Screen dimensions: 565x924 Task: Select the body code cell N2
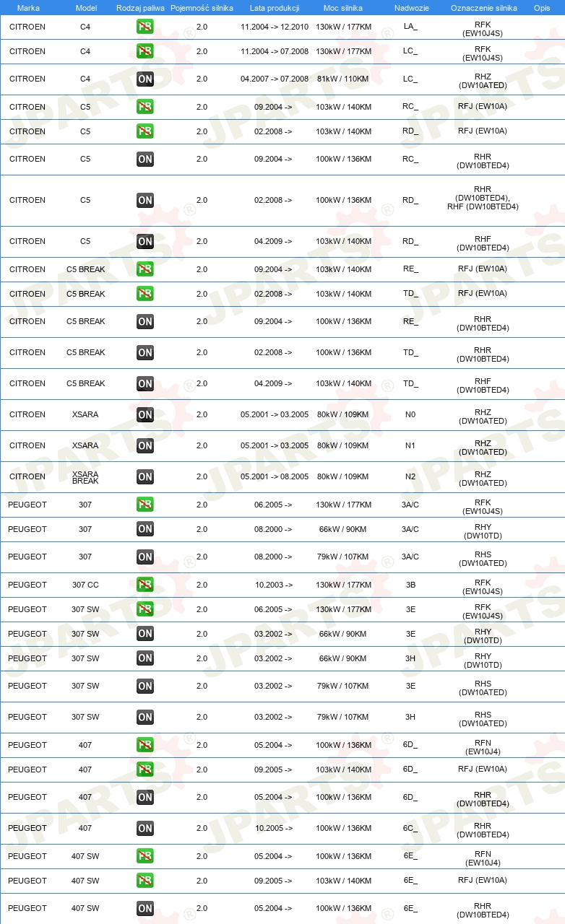click(x=410, y=476)
